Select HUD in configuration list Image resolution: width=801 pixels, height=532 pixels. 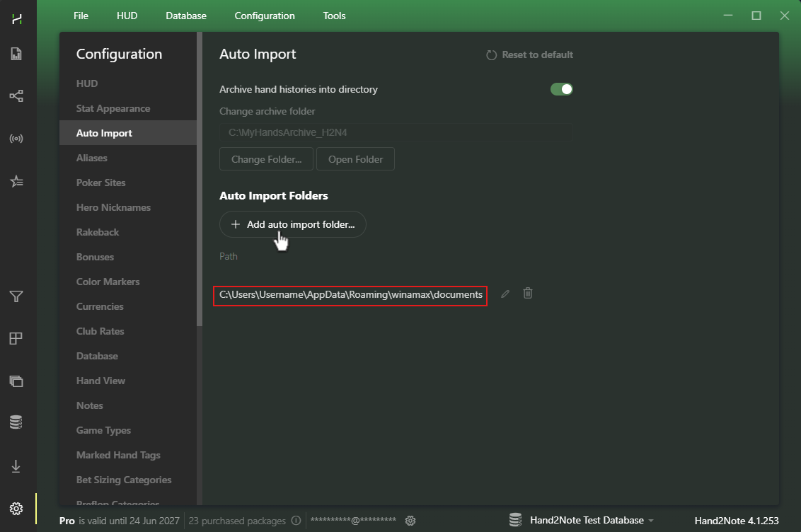pyautogui.click(x=127, y=83)
